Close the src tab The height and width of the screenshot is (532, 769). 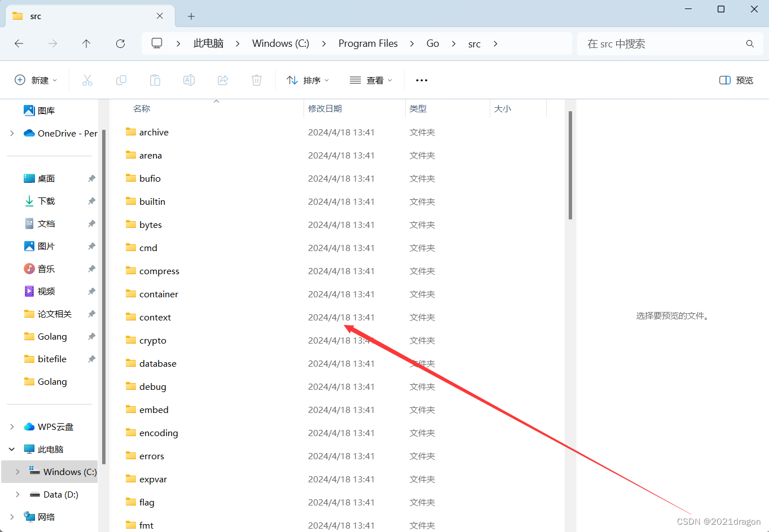coord(160,16)
